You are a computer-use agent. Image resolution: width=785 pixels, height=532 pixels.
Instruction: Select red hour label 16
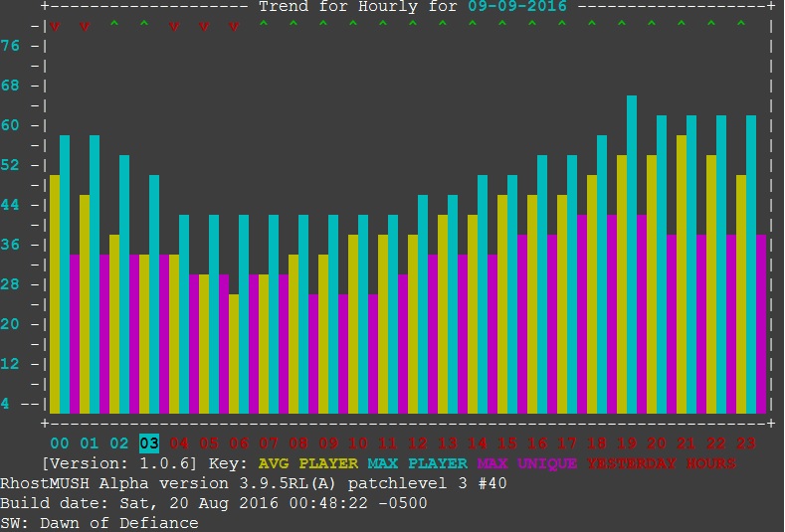(537, 443)
